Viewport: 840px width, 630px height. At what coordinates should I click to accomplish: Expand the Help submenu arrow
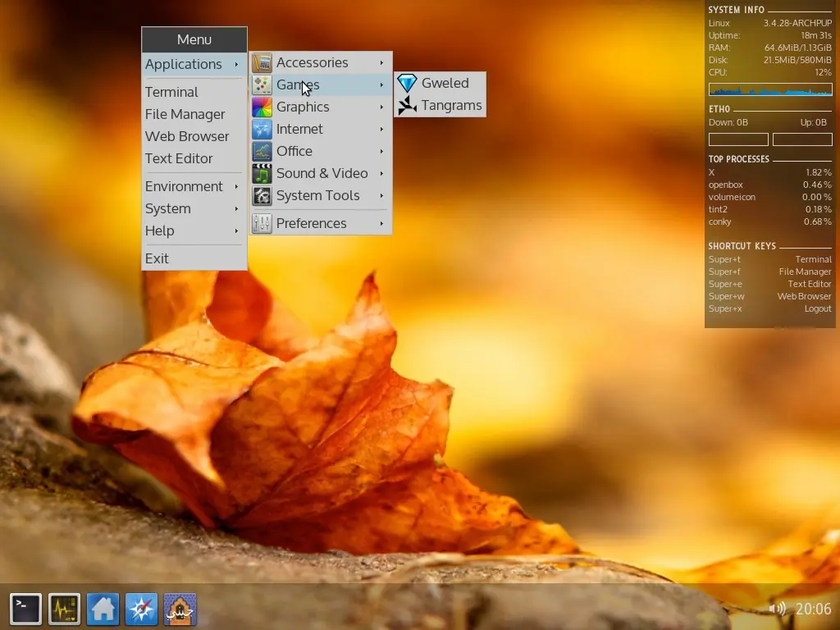[236, 231]
